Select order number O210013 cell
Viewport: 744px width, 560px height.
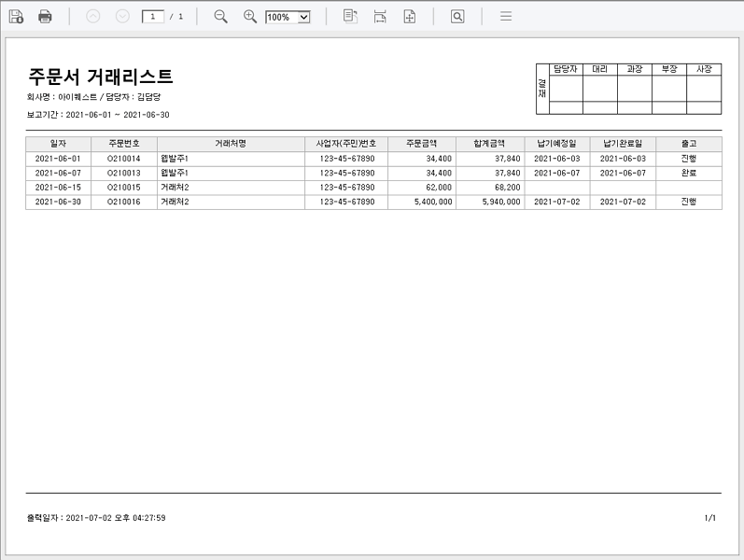(x=124, y=174)
